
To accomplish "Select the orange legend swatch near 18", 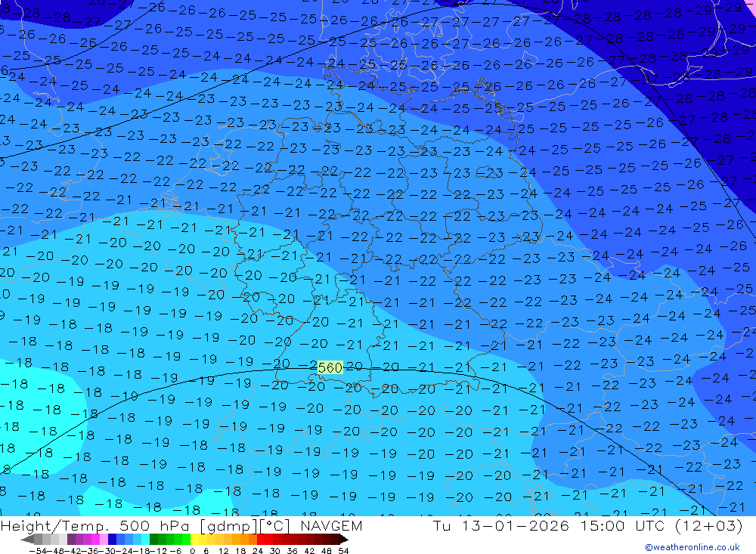I will [245, 539].
